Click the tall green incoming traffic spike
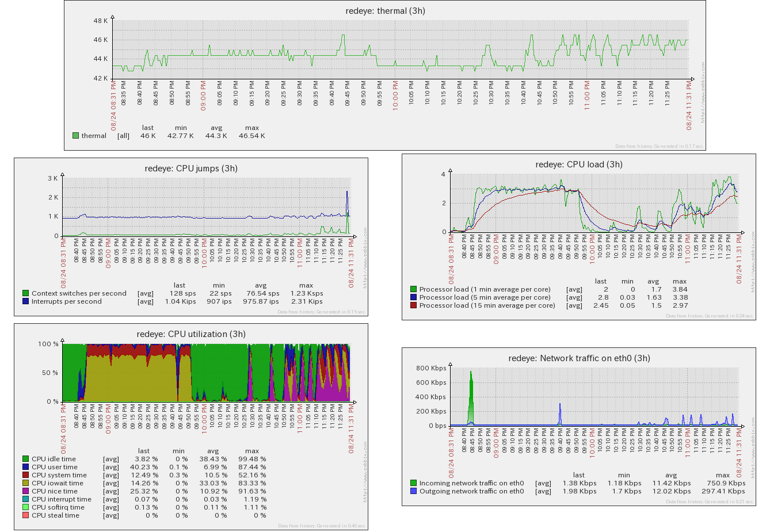Image resolution: width=766 pixels, height=532 pixels. point(471,397)
